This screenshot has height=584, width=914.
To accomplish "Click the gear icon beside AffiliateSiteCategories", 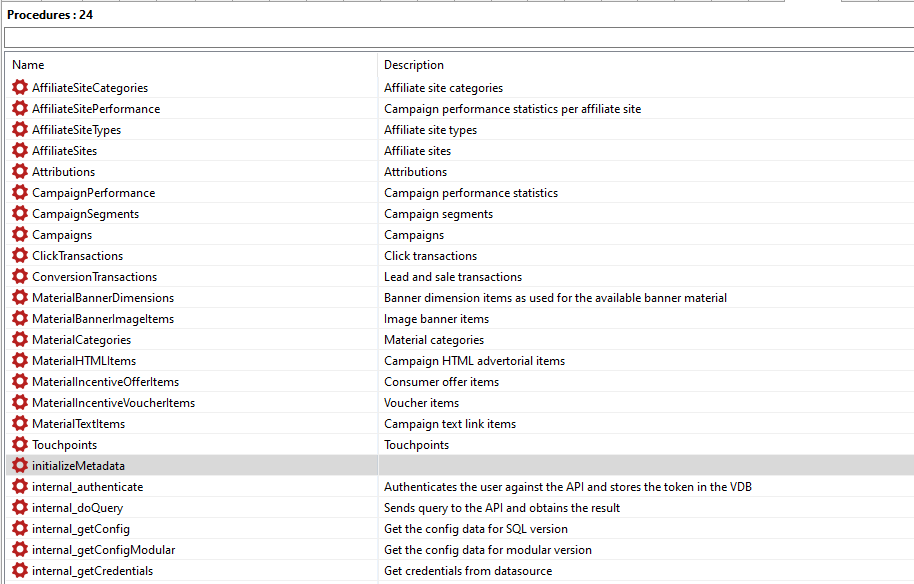I will pos(20,88).
